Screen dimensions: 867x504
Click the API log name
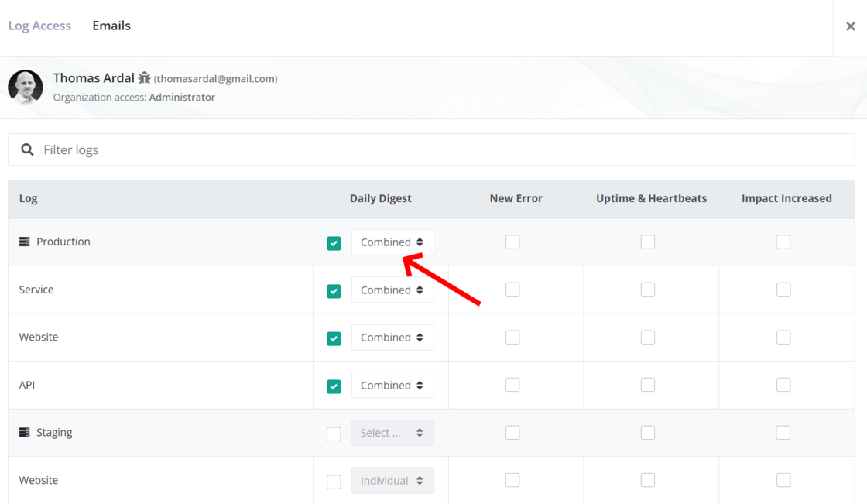[x=27, y=385]
